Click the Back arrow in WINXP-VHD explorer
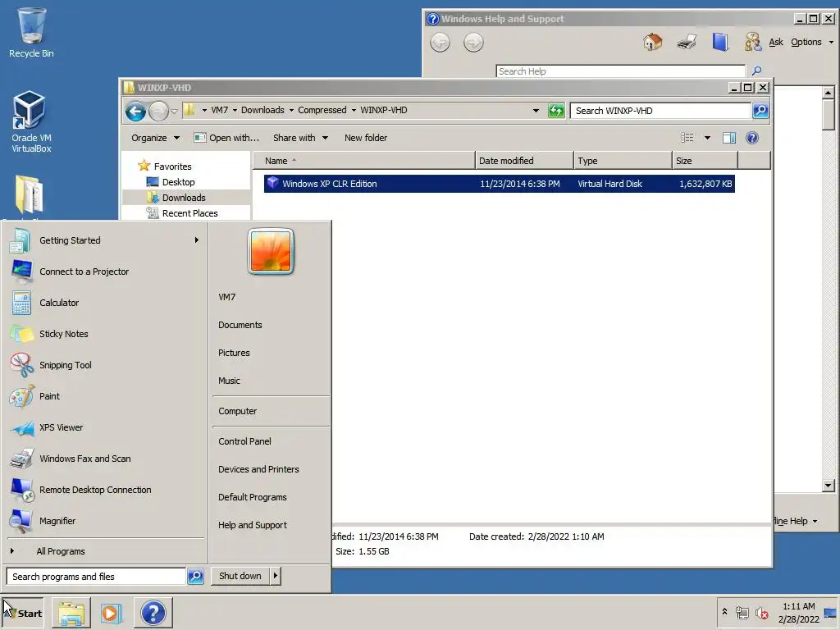The height and width of the screenshot is (630, 840). (x=135, y=111)
